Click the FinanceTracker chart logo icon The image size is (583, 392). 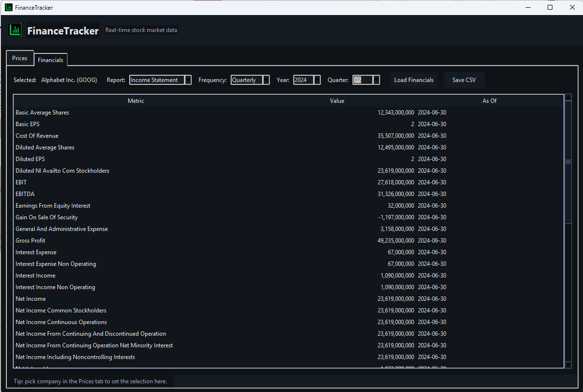(15, 31)
